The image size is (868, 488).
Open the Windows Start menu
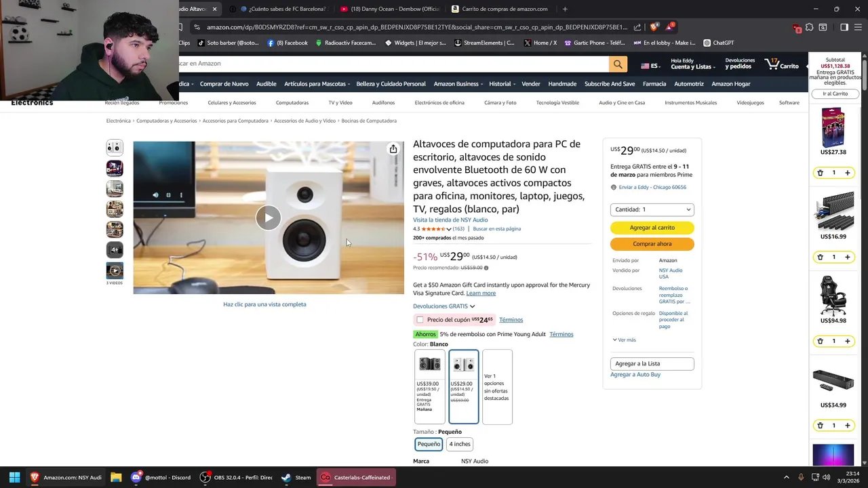coord(14,477)
